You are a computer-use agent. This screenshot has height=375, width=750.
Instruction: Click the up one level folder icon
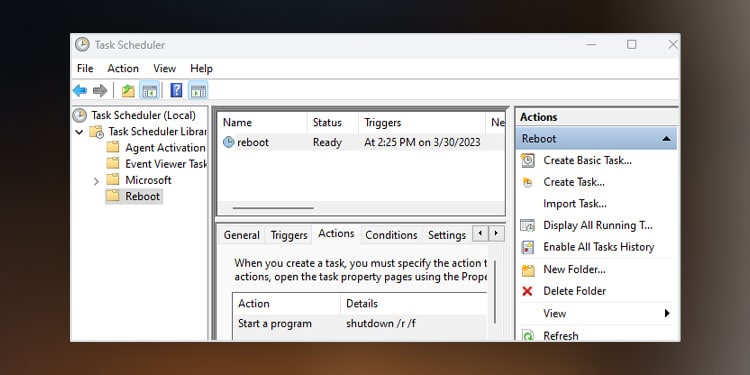128,90
